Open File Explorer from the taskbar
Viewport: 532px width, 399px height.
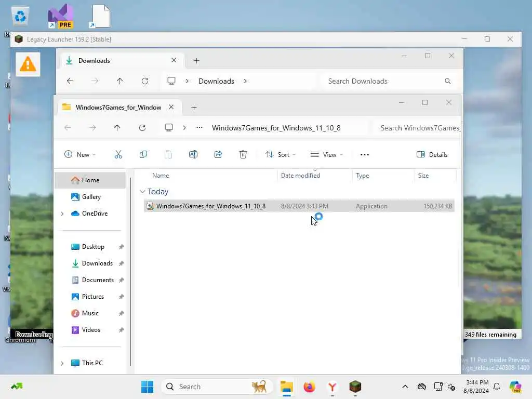pyautogui.click(x=286, y=387)
